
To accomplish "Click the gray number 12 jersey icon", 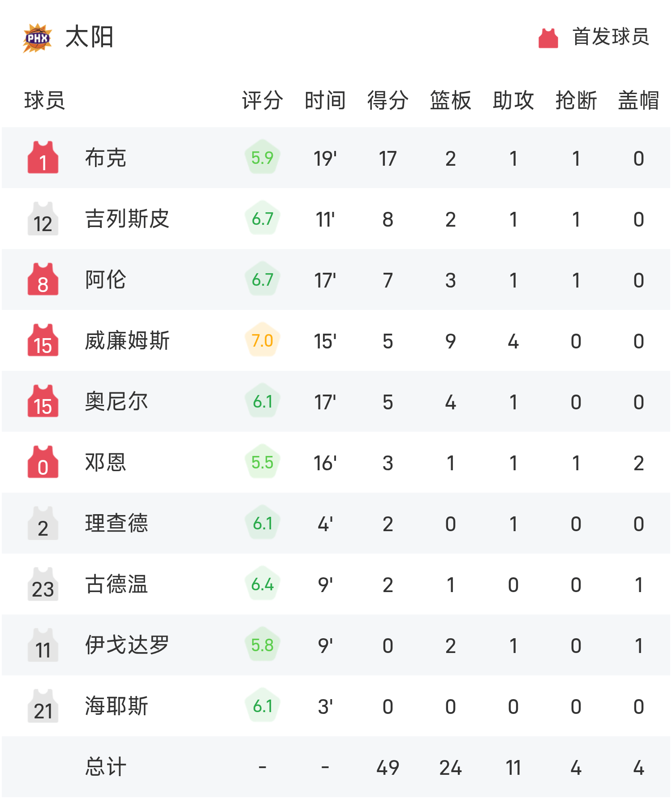I will tap(43, 219).
